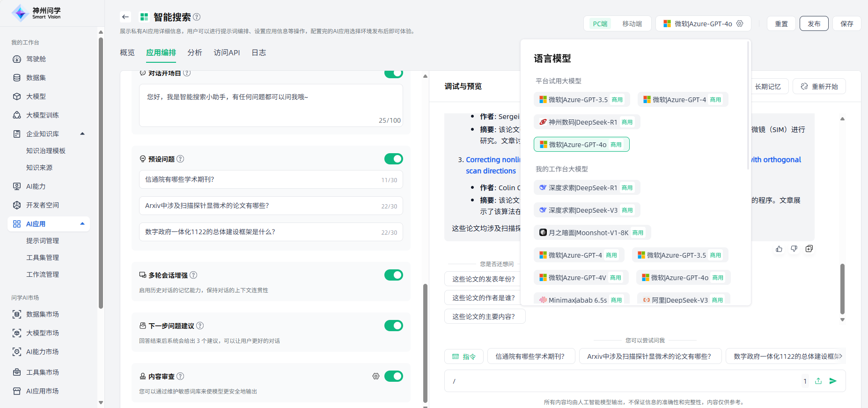
Task: Edit preset question 信通院有哪些学术期刊?
Action: (271, 179)
